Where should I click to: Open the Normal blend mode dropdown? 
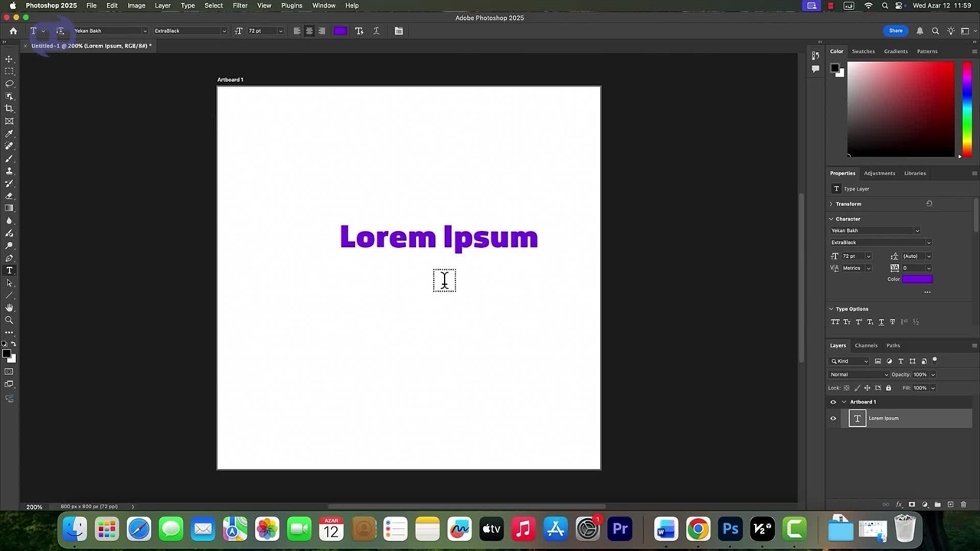tap(858, 374)
